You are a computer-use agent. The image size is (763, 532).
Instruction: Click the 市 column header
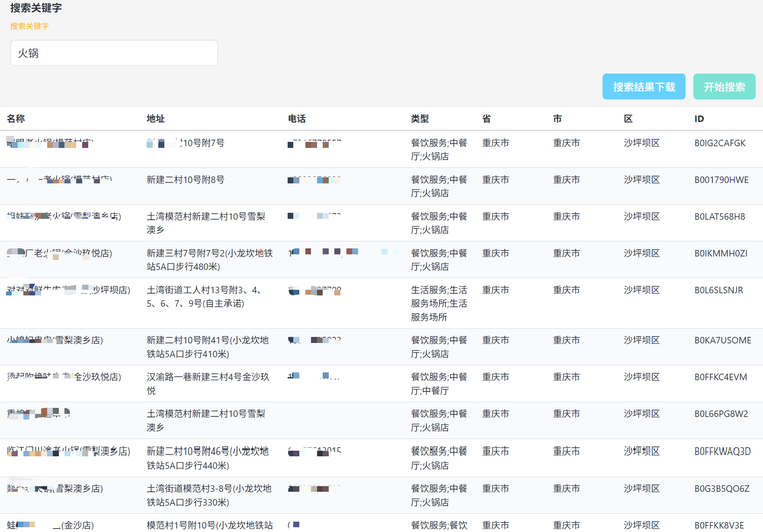(x=557, y=119)
